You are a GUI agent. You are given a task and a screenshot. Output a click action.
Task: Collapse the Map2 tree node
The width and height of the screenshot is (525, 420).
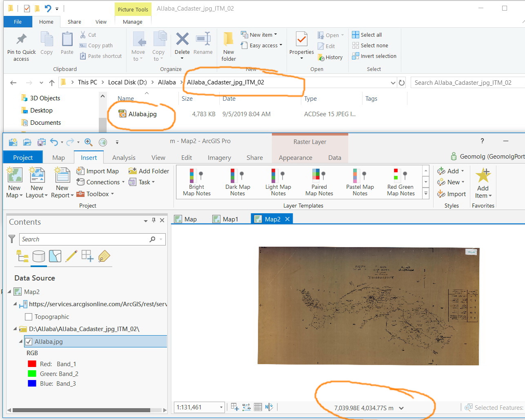[9, 292]
